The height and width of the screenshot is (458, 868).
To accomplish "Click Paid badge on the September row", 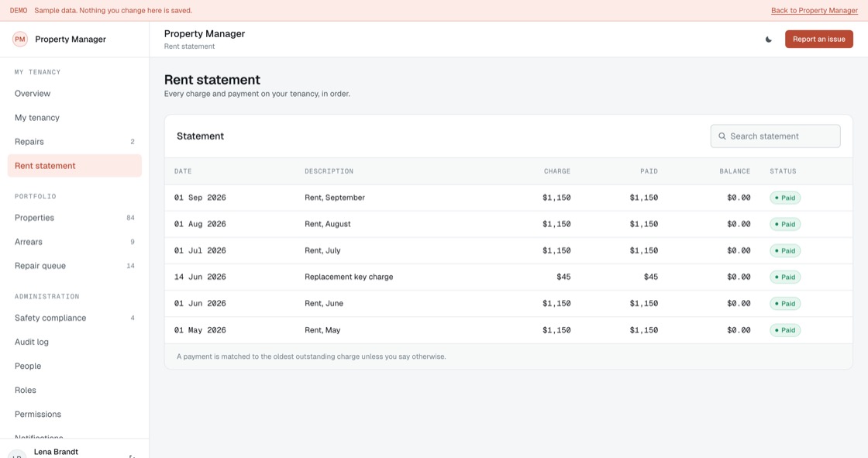I will [785, 198].
